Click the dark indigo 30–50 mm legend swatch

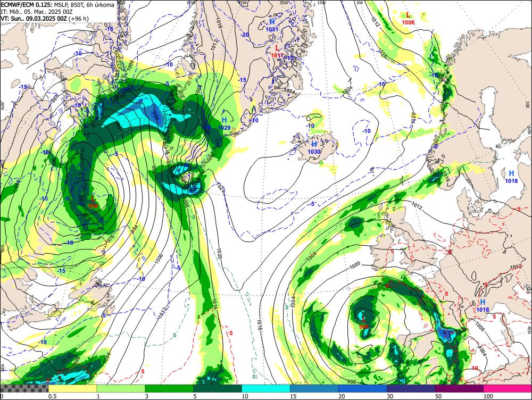[411, 388]
